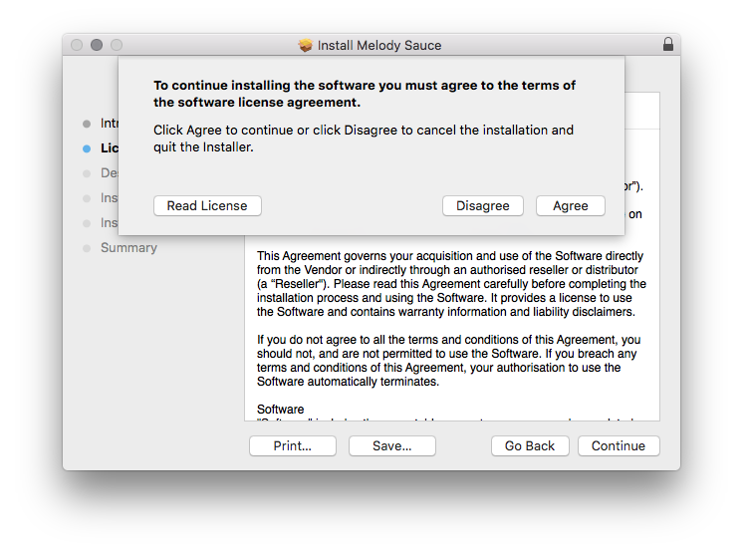Click the bullet beside Summary step

tap(87, 248)
